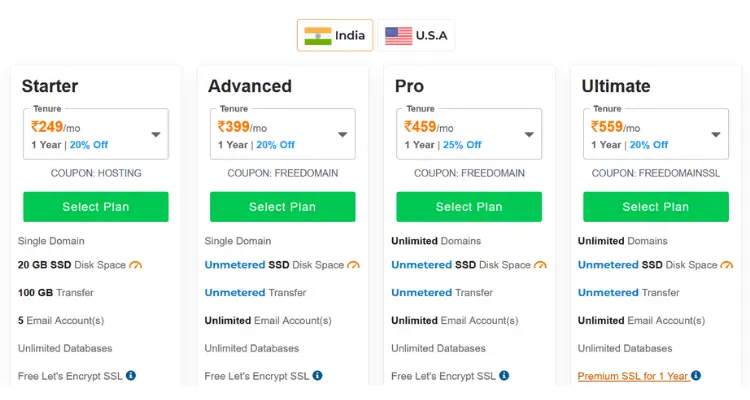Switch server location to India
This screenshot has width=750, height=400.
click(x=335, y=35)
